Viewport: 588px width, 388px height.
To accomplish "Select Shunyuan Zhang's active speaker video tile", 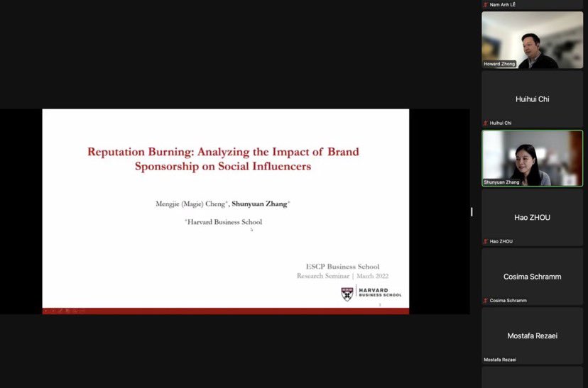I will pos(532,158).
